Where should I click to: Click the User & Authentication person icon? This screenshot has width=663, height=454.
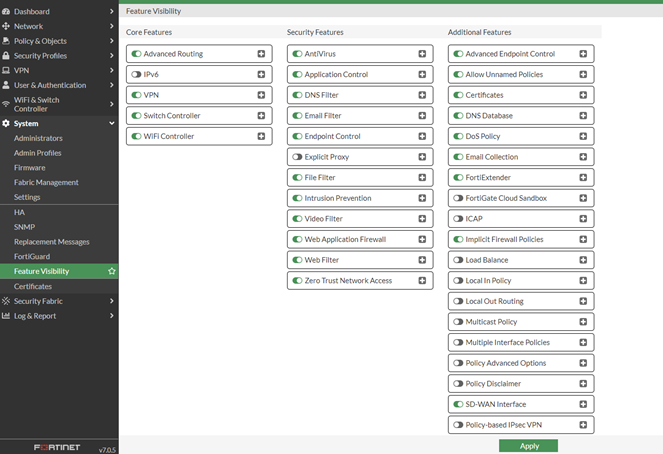pos(6,85)
